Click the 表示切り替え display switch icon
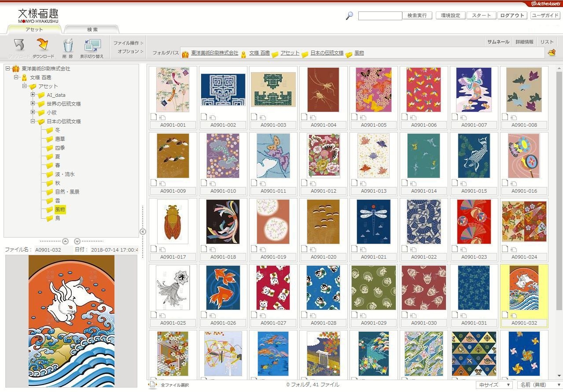This screenshot has width=563, height=392. click(x=92, y=45)
